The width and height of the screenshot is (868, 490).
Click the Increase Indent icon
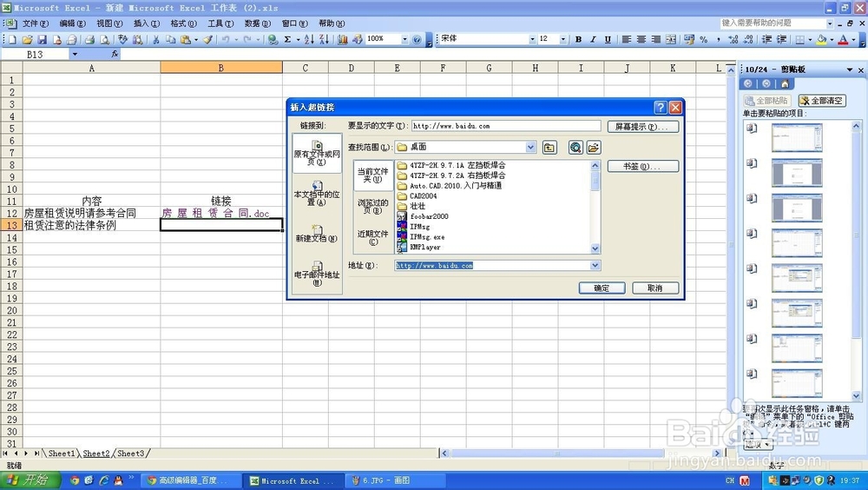point(782,39)
